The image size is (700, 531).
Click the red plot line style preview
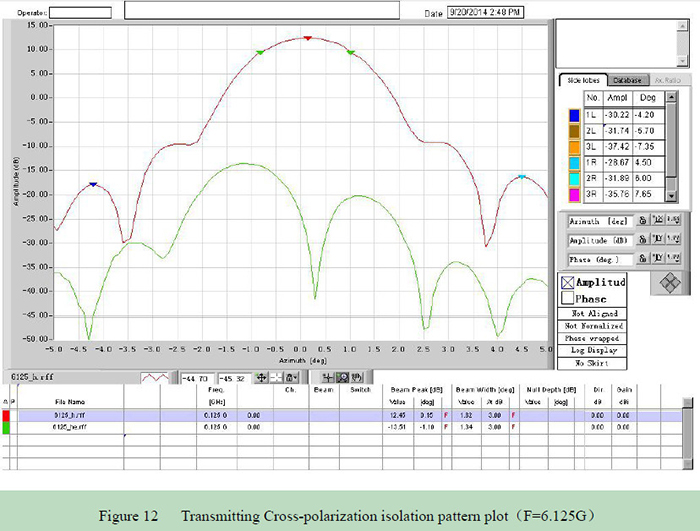154,378
